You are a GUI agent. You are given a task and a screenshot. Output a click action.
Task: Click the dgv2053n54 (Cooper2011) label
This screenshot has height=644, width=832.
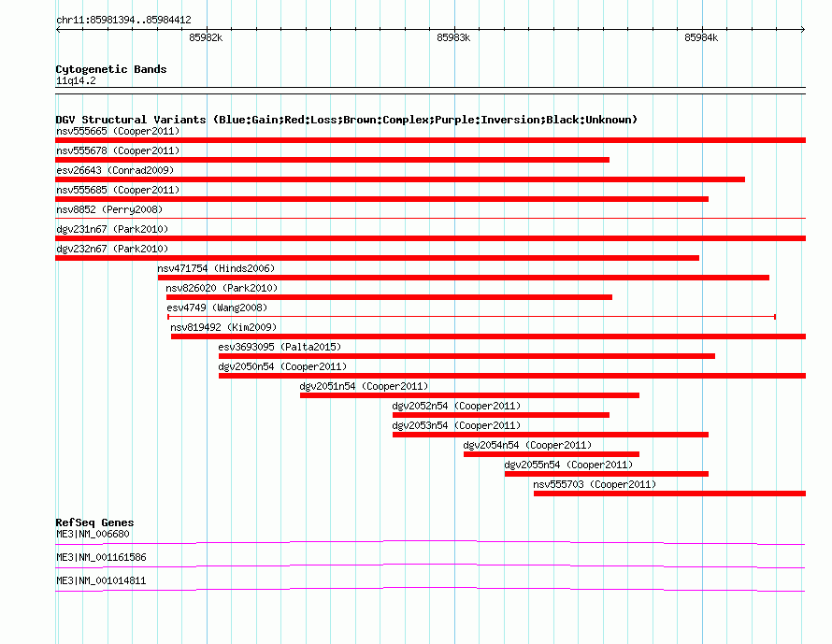456,425
